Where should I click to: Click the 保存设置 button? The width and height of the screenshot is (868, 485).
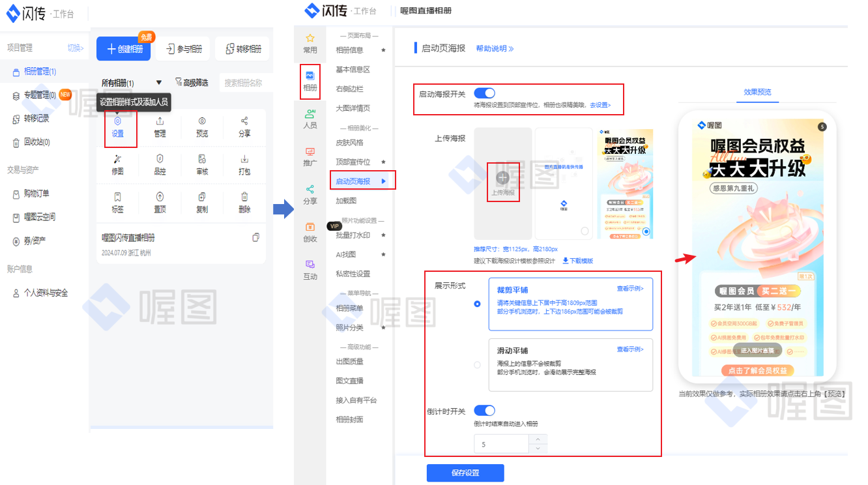pos(465,473)
